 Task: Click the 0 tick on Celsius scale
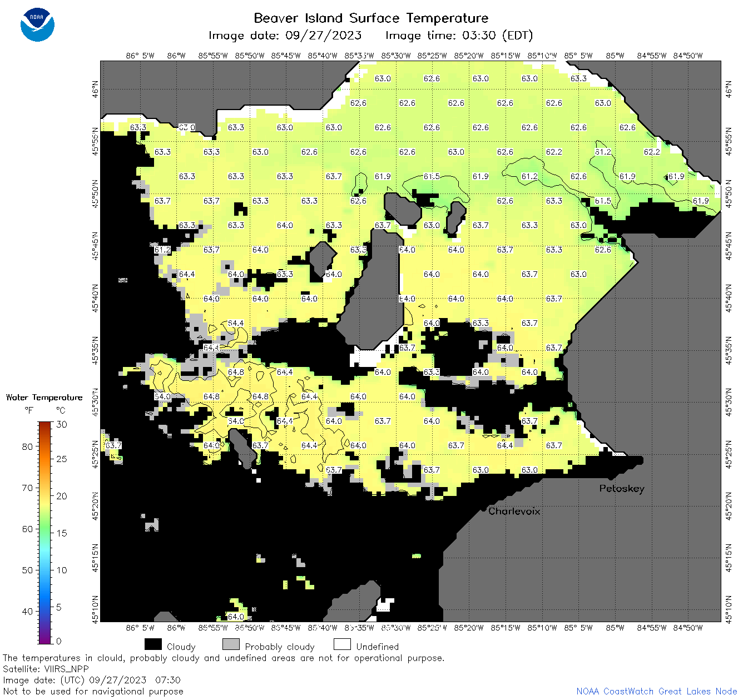[59, 641]
